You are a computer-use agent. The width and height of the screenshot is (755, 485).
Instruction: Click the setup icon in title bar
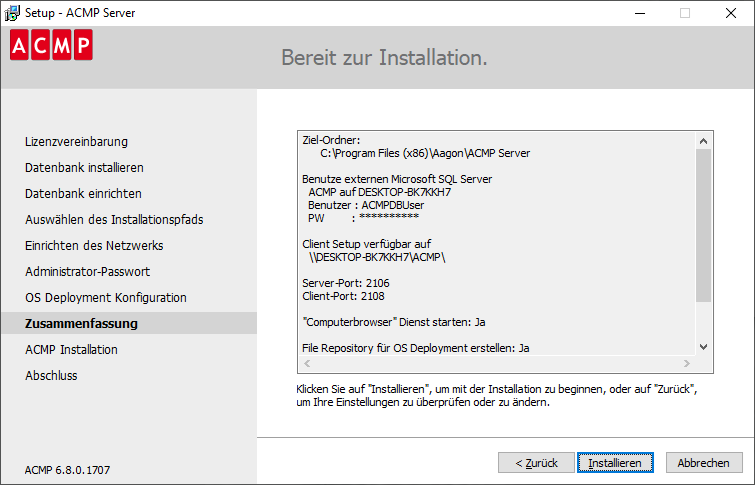coord(12,13)
